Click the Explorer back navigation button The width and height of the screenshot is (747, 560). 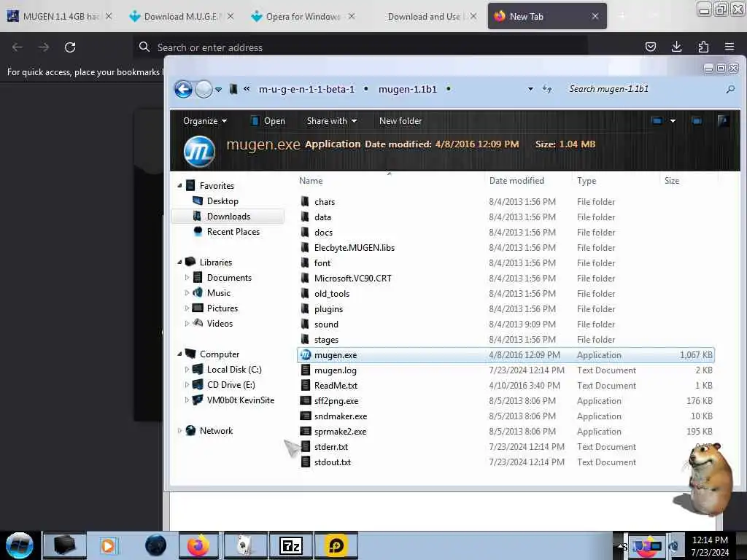(183, 89)
